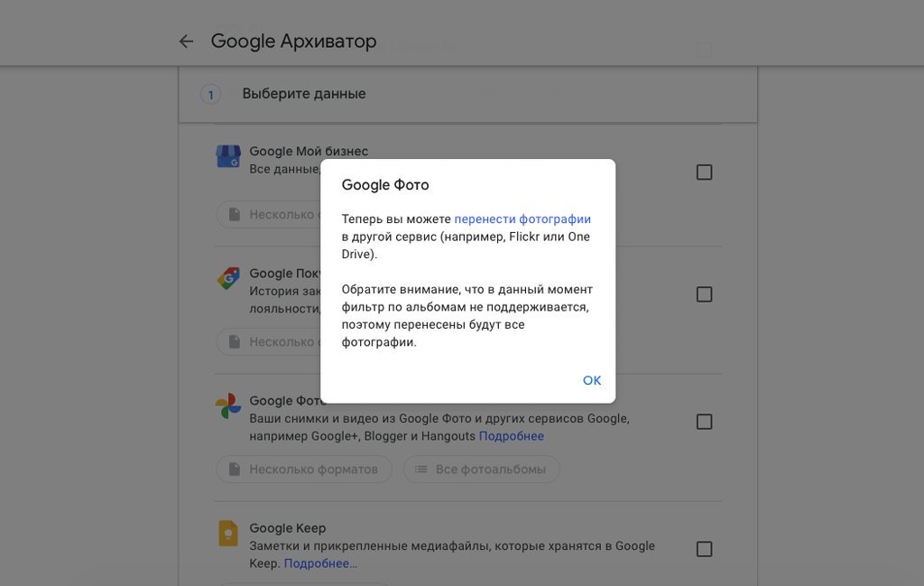Screen dimensions: 924x586
Task: Open Несколько форматов chip under Google Фото
Action: (x=304, y=470)
